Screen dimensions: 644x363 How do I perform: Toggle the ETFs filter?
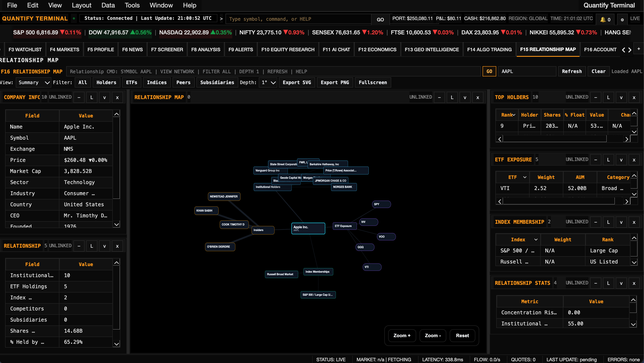(x=132, y=82)
